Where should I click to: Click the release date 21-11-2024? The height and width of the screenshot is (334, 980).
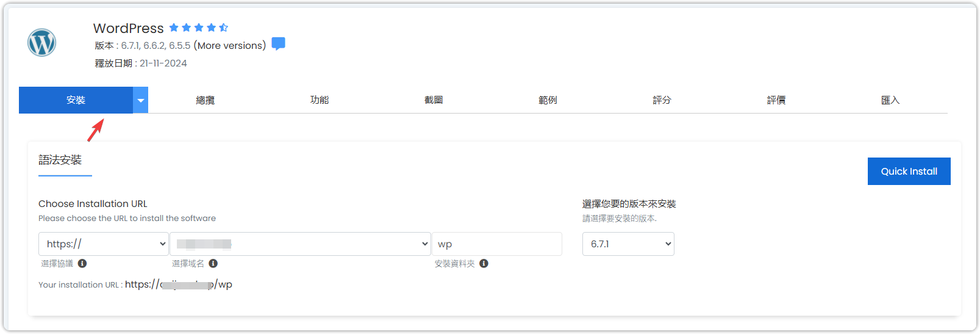tap(163, 64)
